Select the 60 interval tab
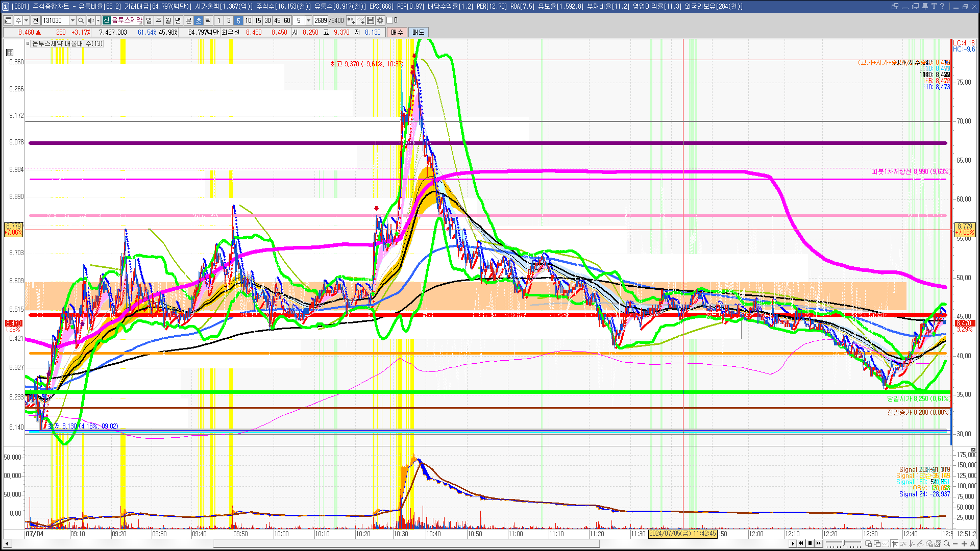This screenshot has height=551, width=980. (287, 20)
